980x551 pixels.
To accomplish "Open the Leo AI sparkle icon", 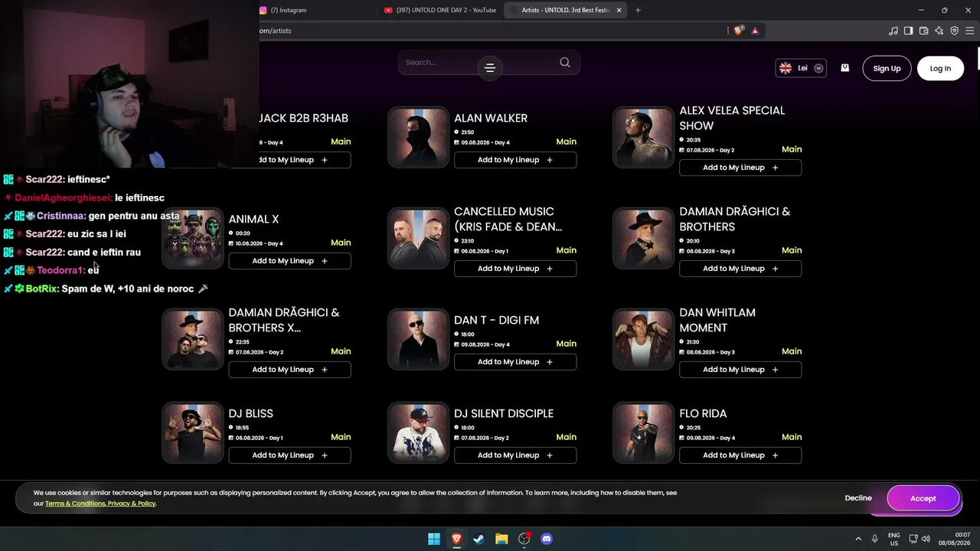I will coord(939,31).
